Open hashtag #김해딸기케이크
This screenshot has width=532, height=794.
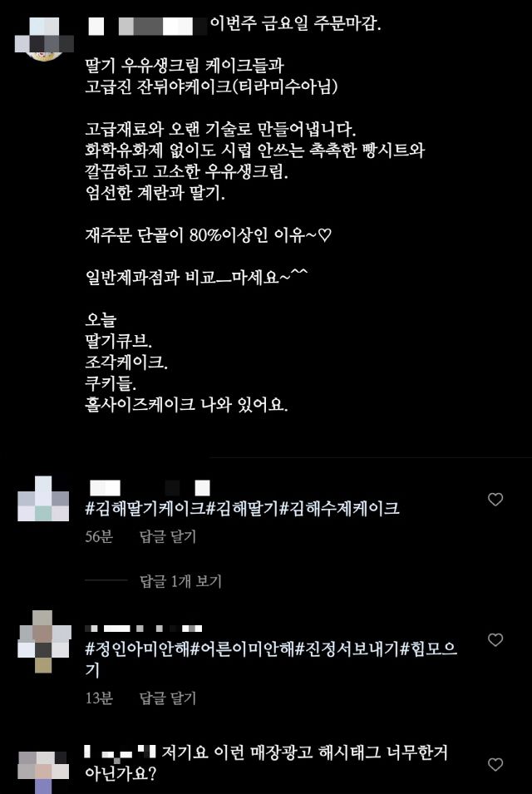[145, 508]
